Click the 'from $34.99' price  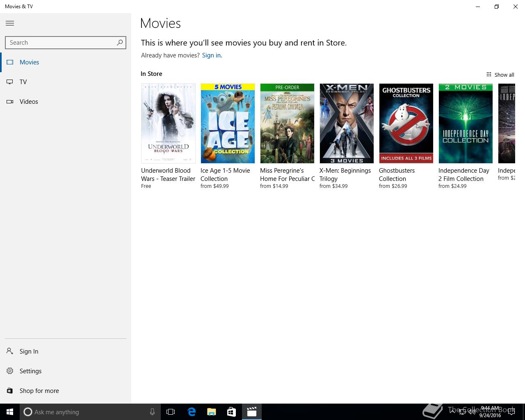pyautogui.click(x=333, y=186)
